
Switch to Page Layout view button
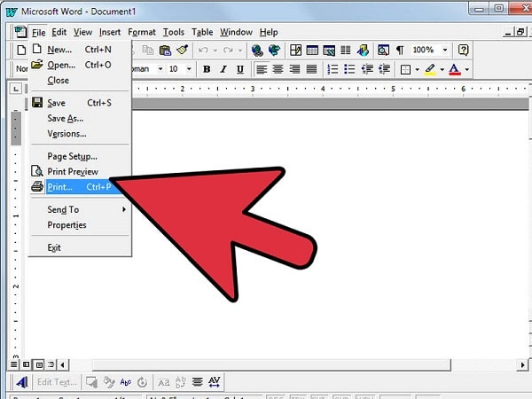(x=39, y=364)
